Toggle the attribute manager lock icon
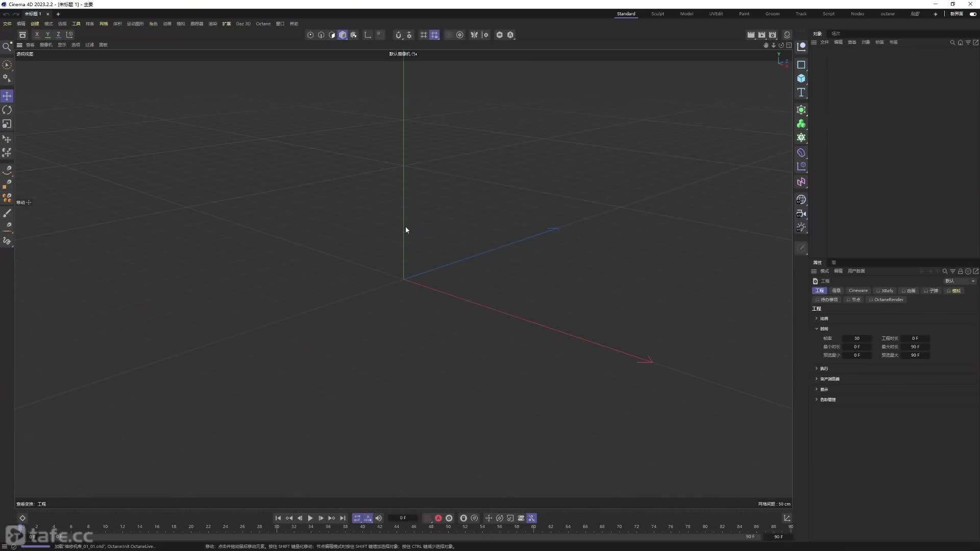The height and width of the screenshot is (551, 980). [960, 271]
